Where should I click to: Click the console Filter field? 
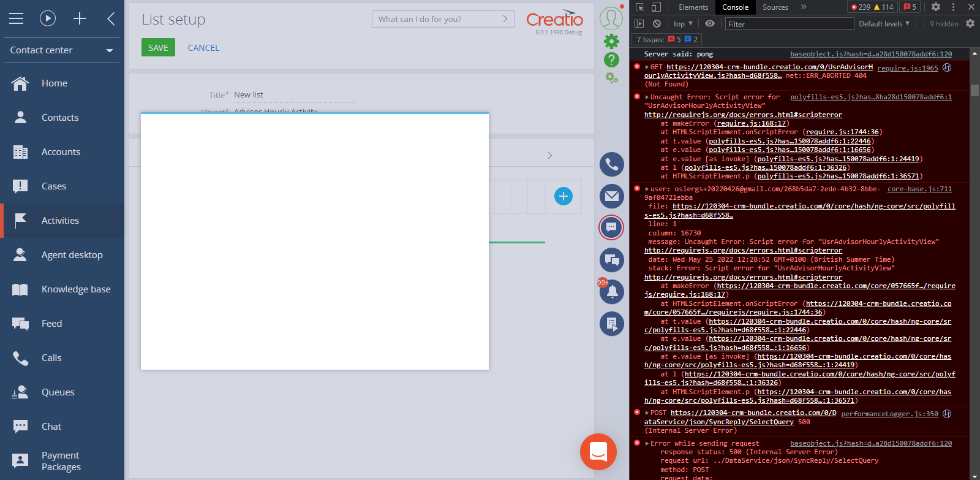point(790,24)
